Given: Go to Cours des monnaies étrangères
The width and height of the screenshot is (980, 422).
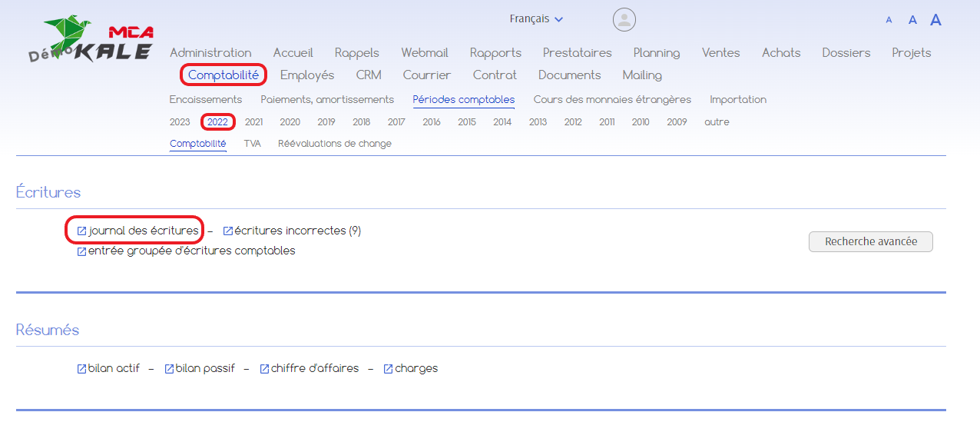Looking at the screenshot, I should (x=612, y=100).
